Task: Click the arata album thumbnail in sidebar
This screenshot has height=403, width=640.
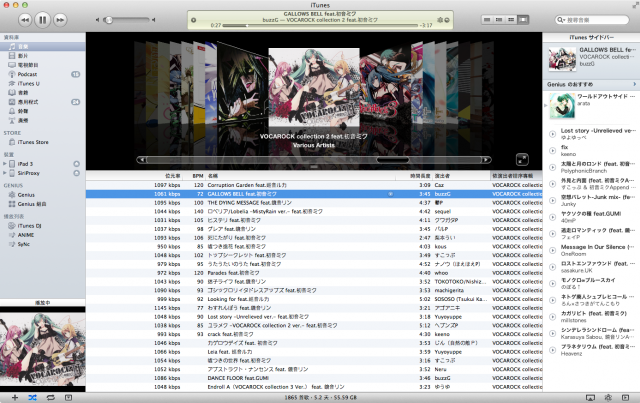Action: click(x=562, y=106)
